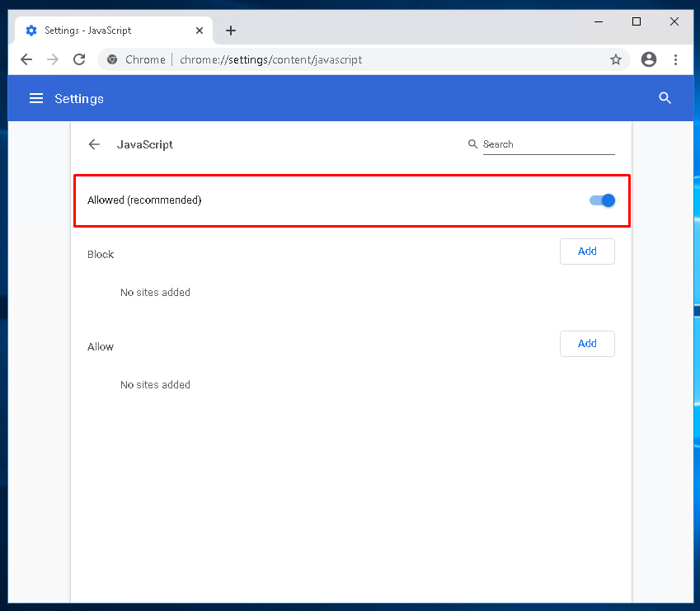Close the Settings - JavaScript tab
The image size is (700, 611).
[200, 31]
